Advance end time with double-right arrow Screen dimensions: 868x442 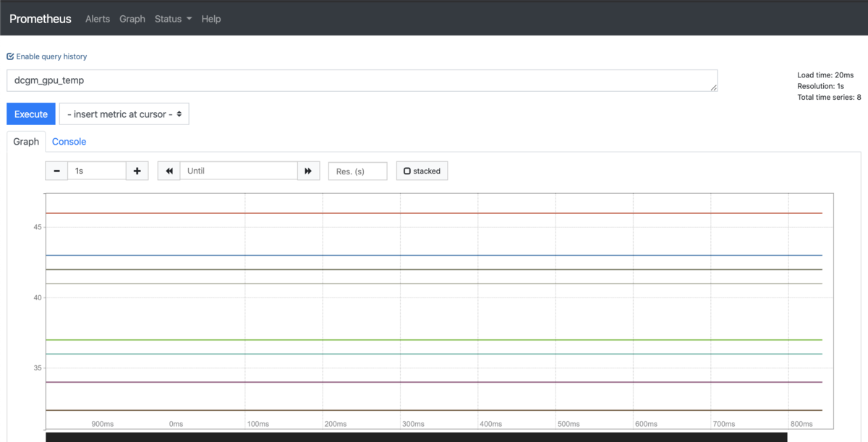(x=308, y=171)
